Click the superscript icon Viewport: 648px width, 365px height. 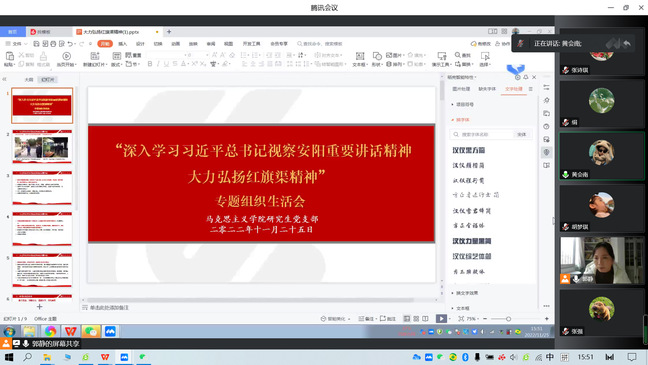click(194, 64)
